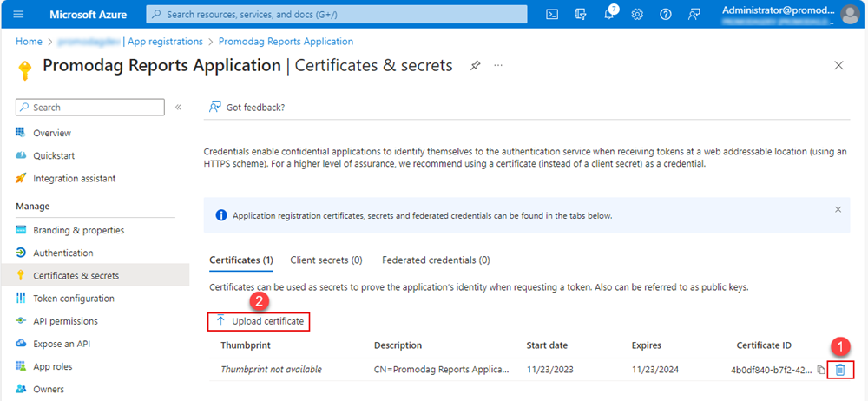Copy the Certificate ID to clipboard
868x401 pixels.
pyautogui.click(x=821, y=370)
